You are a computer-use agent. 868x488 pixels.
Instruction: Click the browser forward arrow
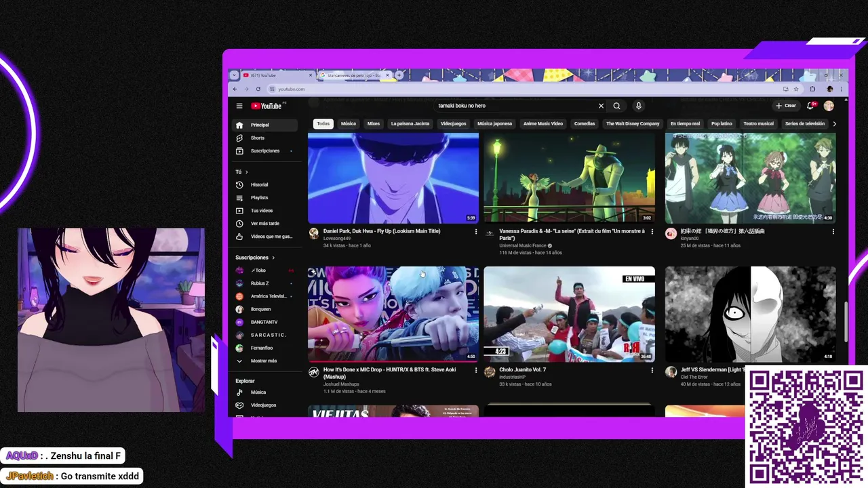246,89
